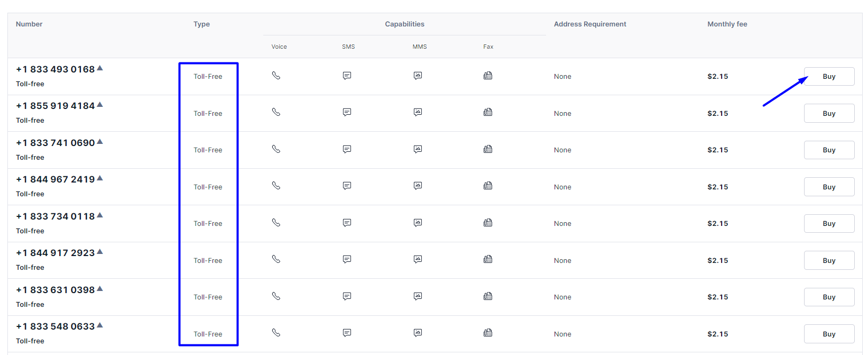Click the Number column header
868x355 pixels.
(x=29, y=24)
